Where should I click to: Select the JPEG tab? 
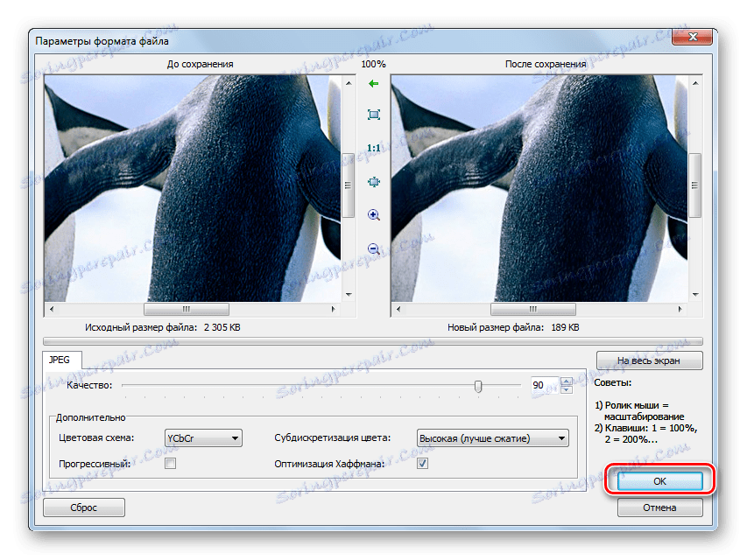[x=61, y=360]
